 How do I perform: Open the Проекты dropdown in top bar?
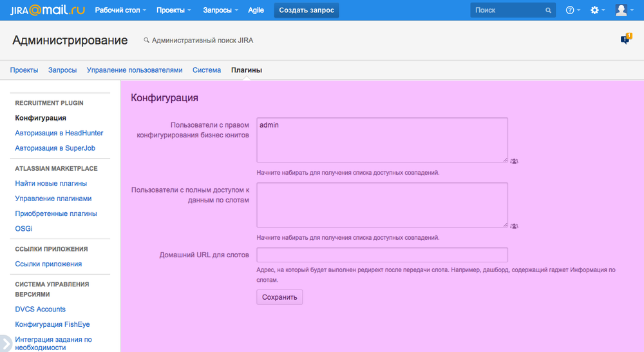pyautogui.click(x=173, y=10)
